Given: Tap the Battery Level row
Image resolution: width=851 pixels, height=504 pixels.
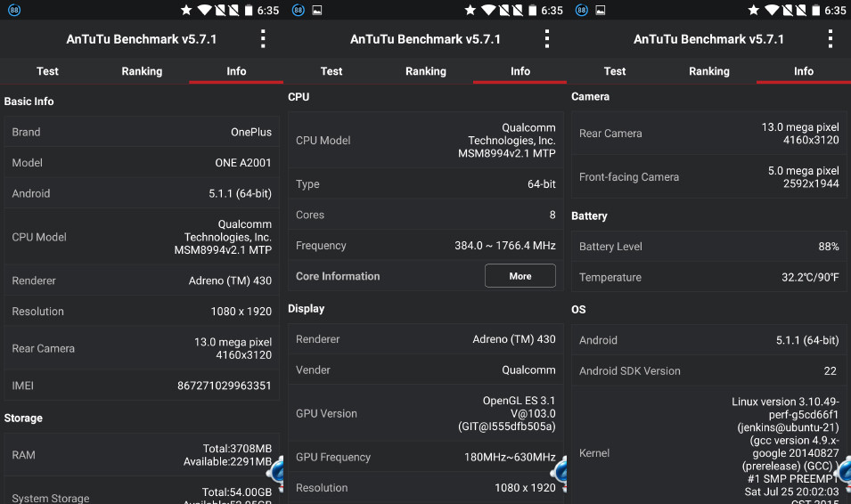Looking at the screenshot, I should pos(709,247).
